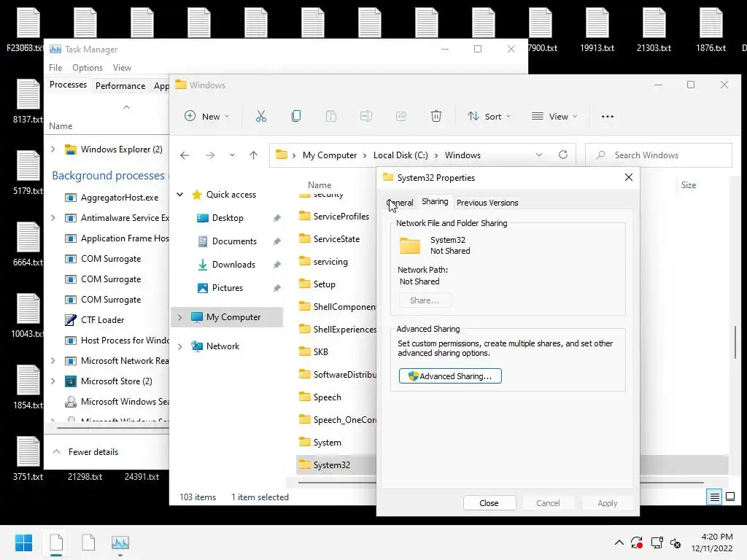Open the See more ellipsis menu
The height and width of the screenshot is (560, 747).
608,116
